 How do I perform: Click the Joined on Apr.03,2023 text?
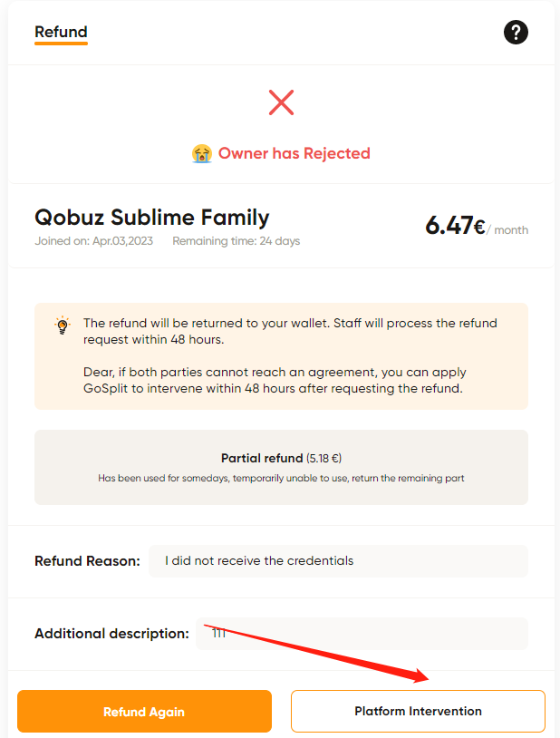[94, 241]
